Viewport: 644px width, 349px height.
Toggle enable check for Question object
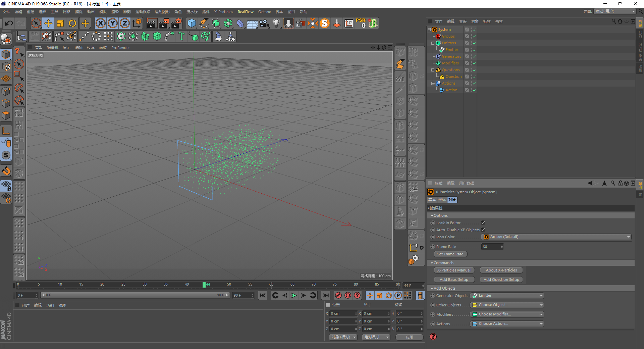[474, 77]
